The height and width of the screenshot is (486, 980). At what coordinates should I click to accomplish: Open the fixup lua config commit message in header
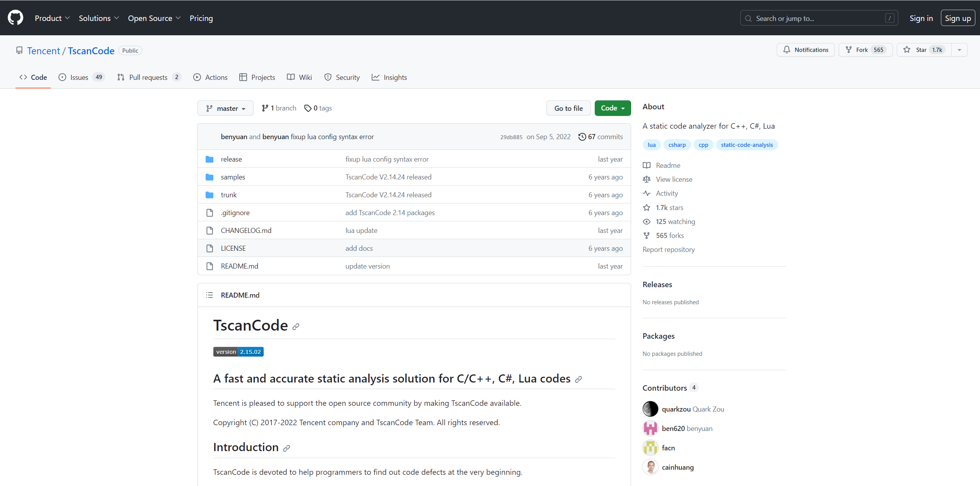pos(332,137)
